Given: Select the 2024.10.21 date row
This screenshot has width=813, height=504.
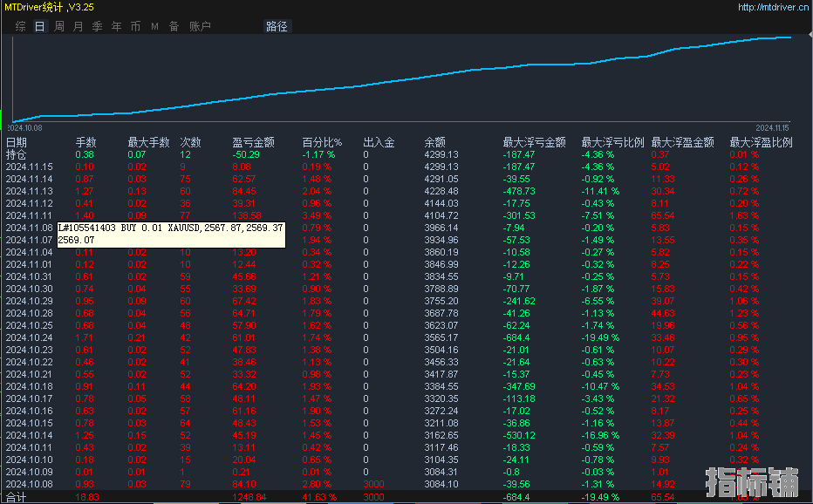Looking at the screenshot, I should pos(29,374).
